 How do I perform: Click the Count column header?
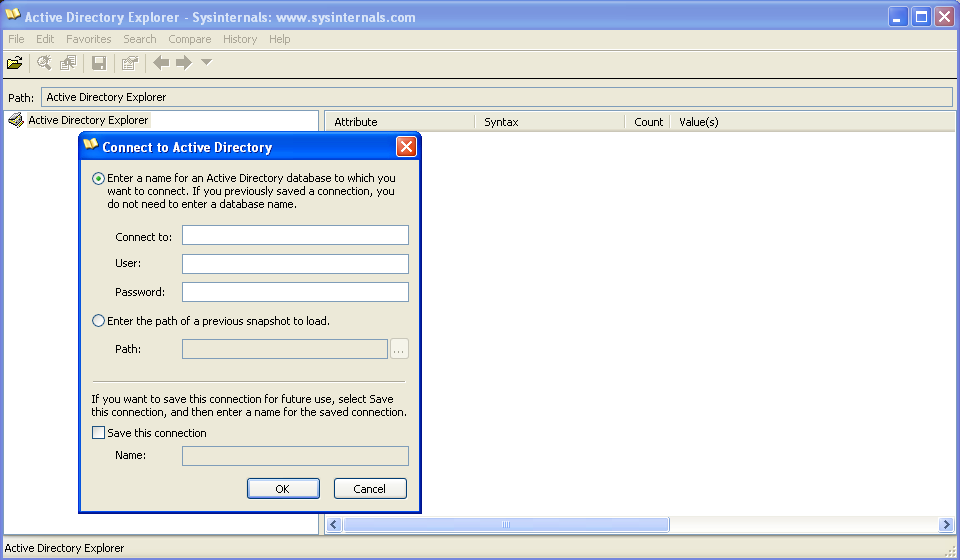click(648, 122)
